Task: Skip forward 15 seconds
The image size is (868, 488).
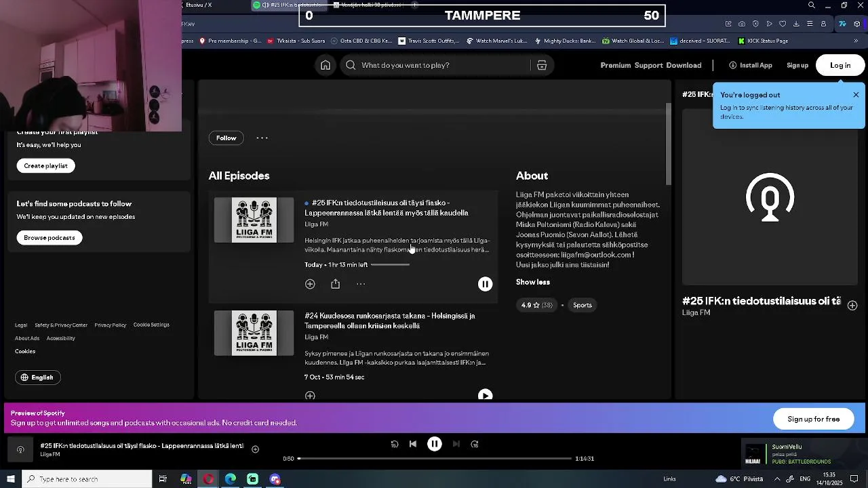Action: tap(475, 444)
